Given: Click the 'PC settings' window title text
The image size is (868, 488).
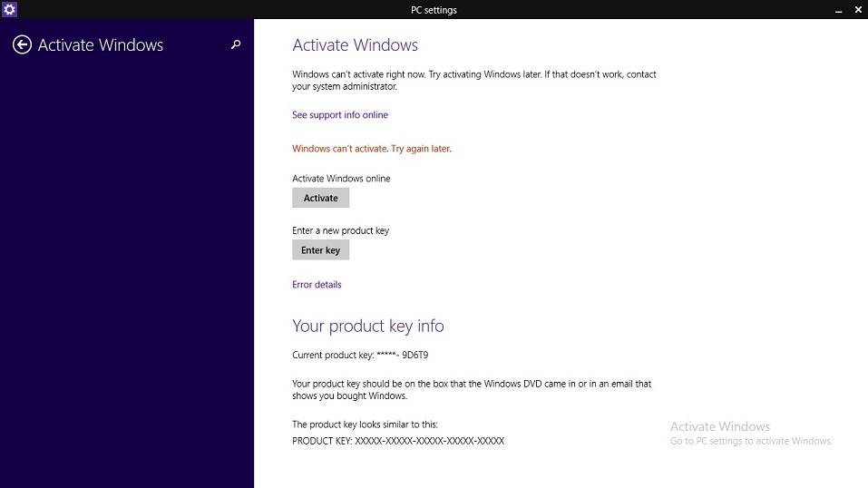Looking at the screenshot, I should (434, 10).
